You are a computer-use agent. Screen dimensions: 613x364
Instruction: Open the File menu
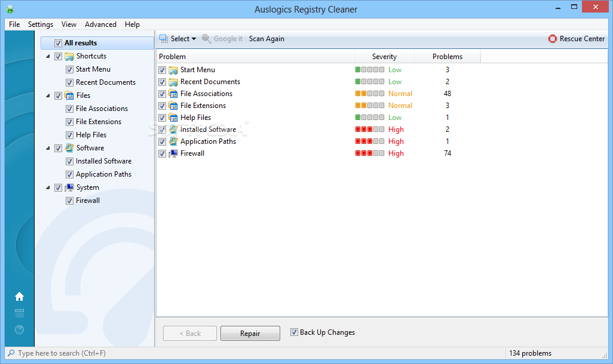click(x=14, y=24)
